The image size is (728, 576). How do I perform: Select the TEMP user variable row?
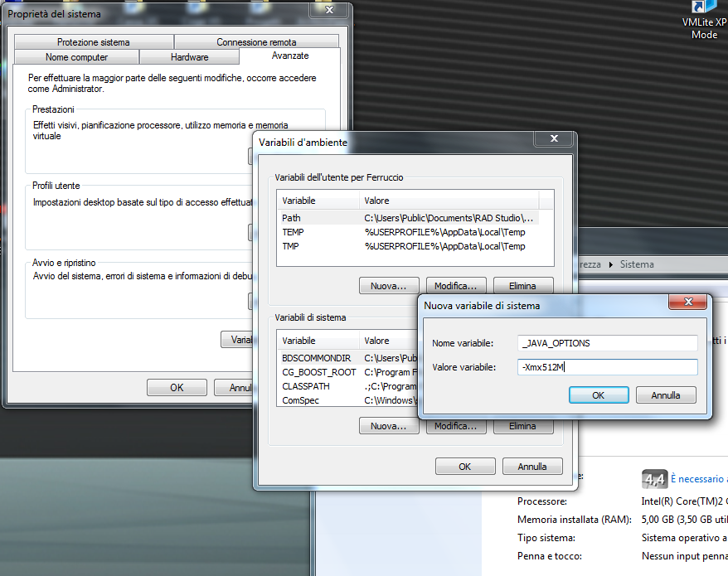pyautogui.click(x=408, y=232)
